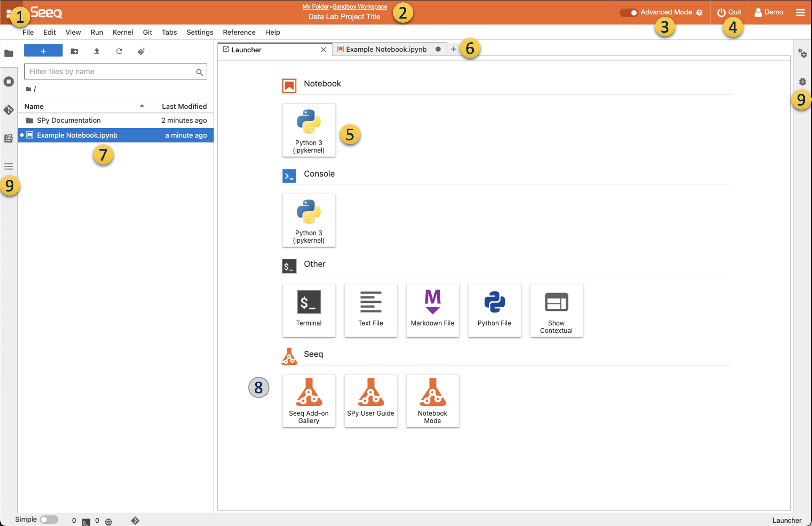Create a new folder in file browser
Viewport: 812px width, 526px height.
pyautogui.click(x=74, y=51)
